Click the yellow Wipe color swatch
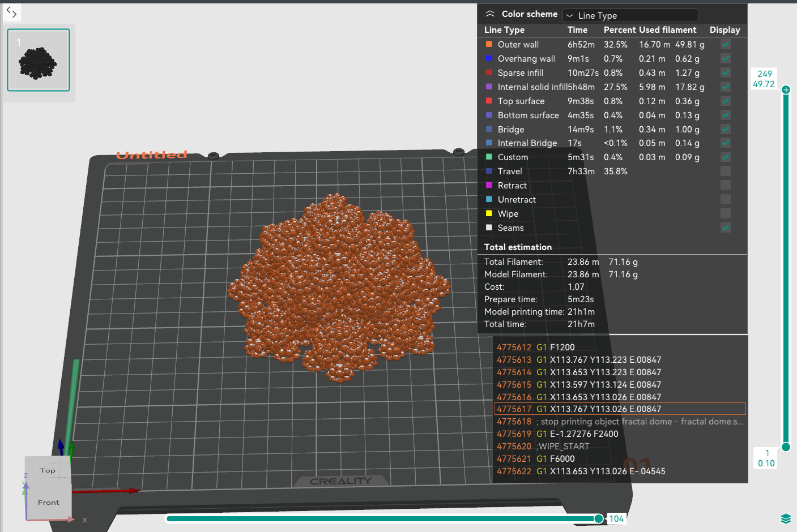This screenshot has height=532, width=797. point(489,213)
